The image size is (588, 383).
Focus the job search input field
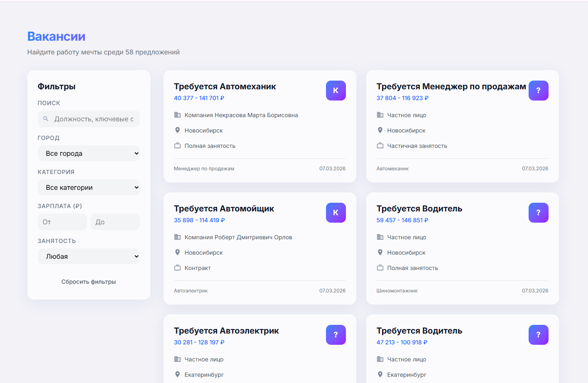[x=94, y=119]
